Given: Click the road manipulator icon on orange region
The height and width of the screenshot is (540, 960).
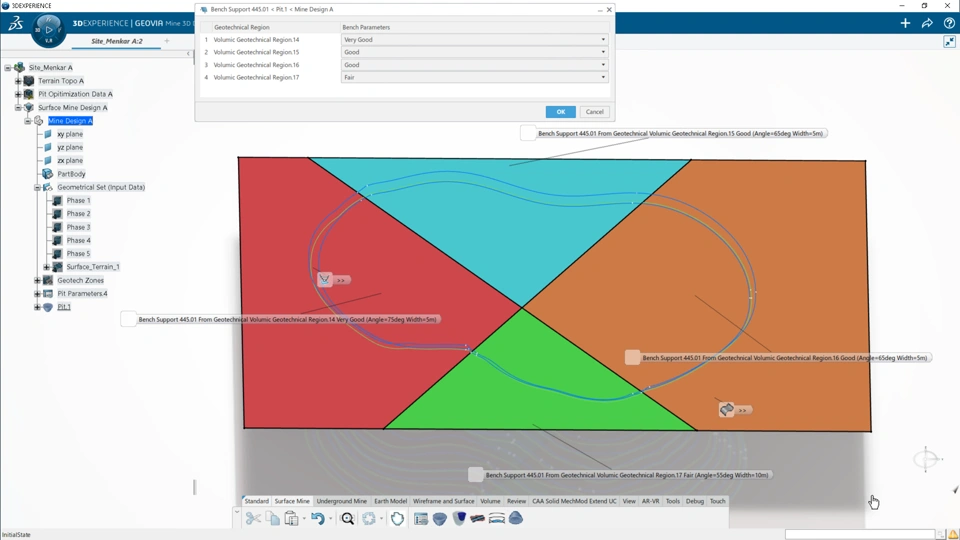Looking at the screenshot, I should point(727,410).
